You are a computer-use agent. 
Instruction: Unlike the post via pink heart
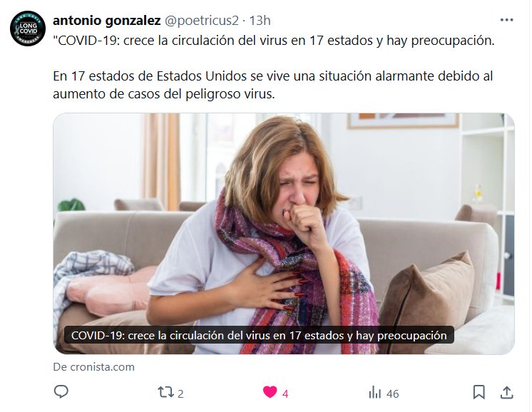(x=270, y=392)
